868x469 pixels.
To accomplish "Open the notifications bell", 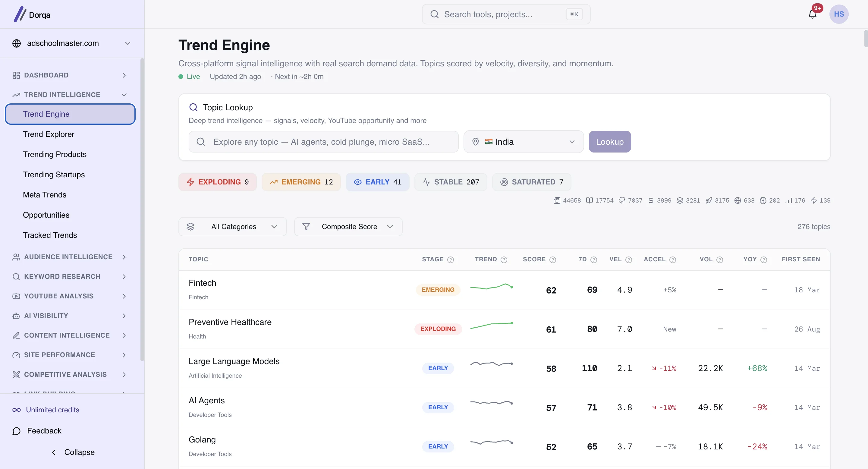I will tap(813, 14).
